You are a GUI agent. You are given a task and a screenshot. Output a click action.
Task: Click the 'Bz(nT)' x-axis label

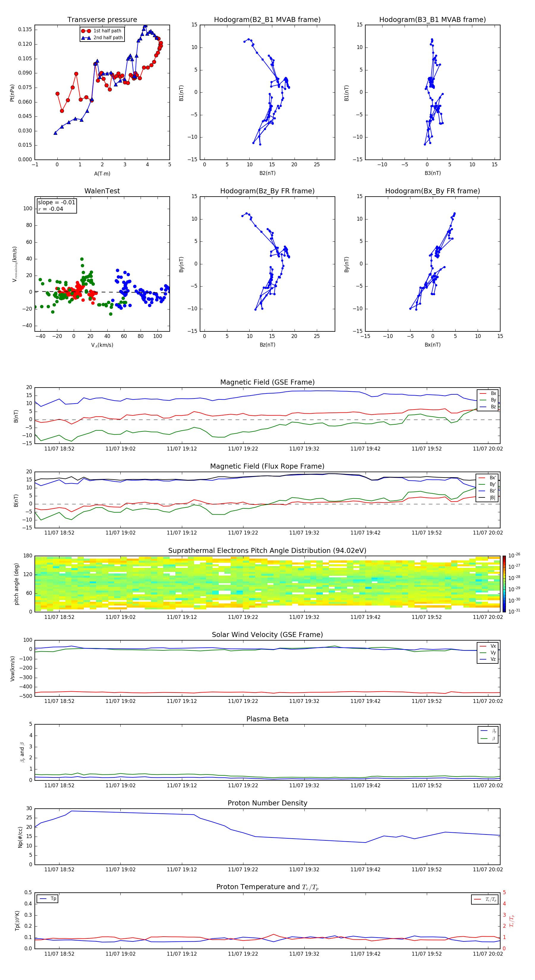267,345
